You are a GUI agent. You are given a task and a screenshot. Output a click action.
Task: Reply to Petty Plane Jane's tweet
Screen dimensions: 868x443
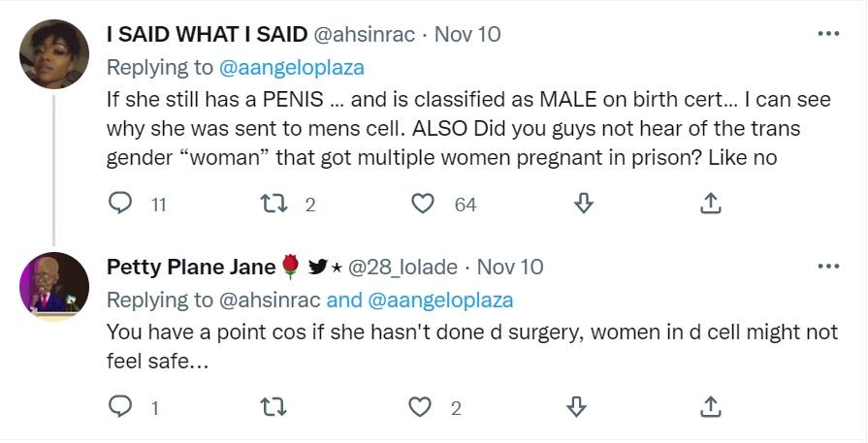(x=120, y=407)
